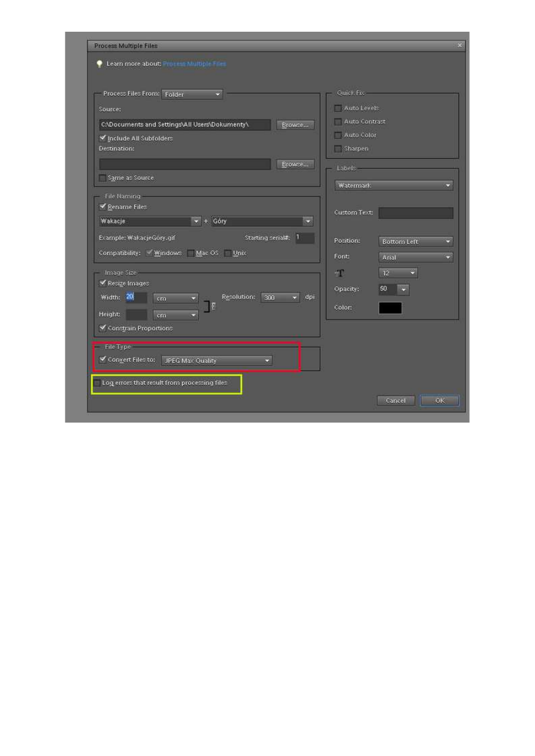Open the Process Multiple Files help link
The width and height of the screenshot is (535, 756).
point(194,64)
